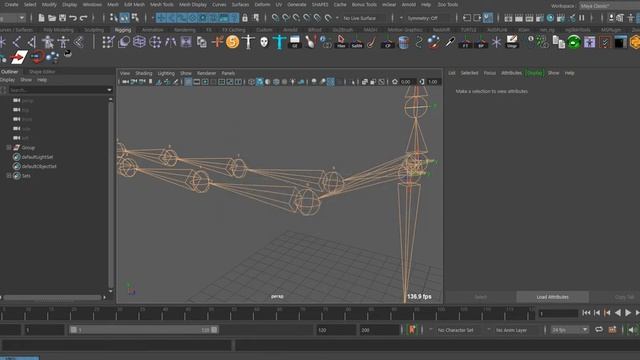Click the New Scene icon
This screenshot has height=360, width=640.
point(41,18)
